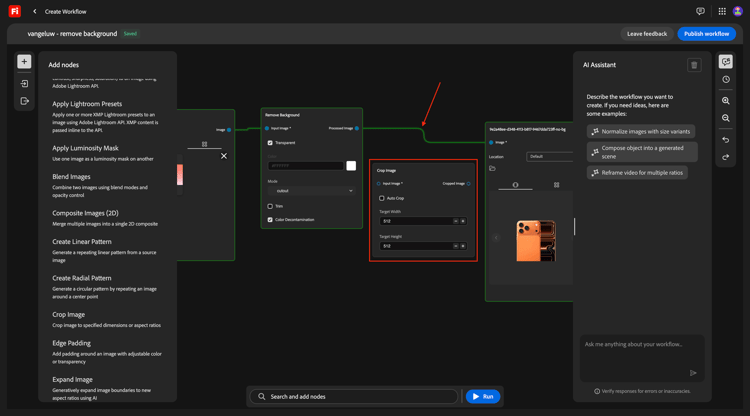Click the import icon in left toolbar
This screenshot has width=750, height=416.
(x=24, y=84)
